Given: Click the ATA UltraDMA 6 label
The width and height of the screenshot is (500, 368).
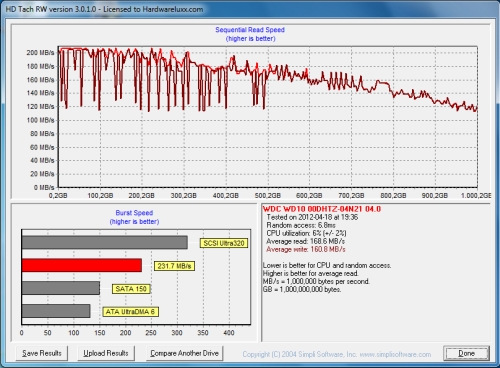Looking at the screenshot, I should [130, 312].
